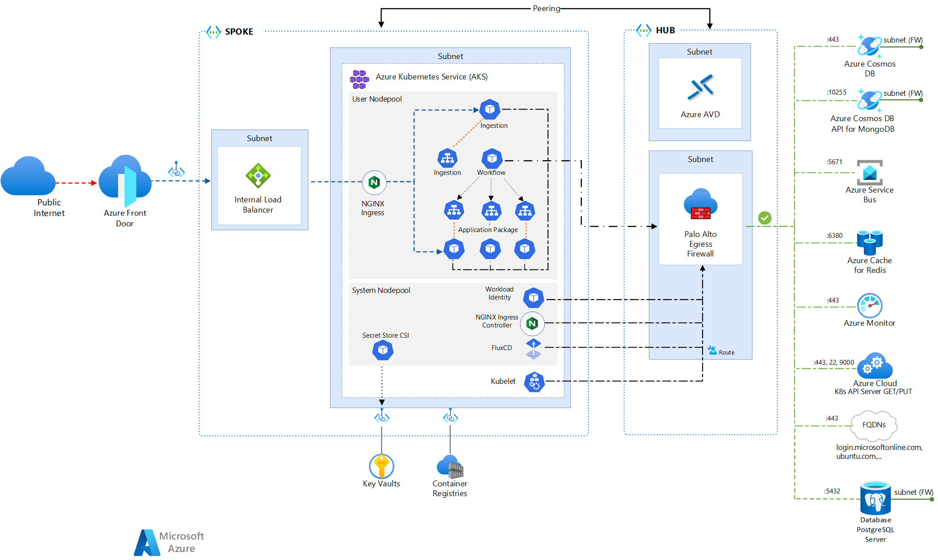
Task: Click the Cosmos DB API for MongoDB icon
Action: (x=870, y=100)
